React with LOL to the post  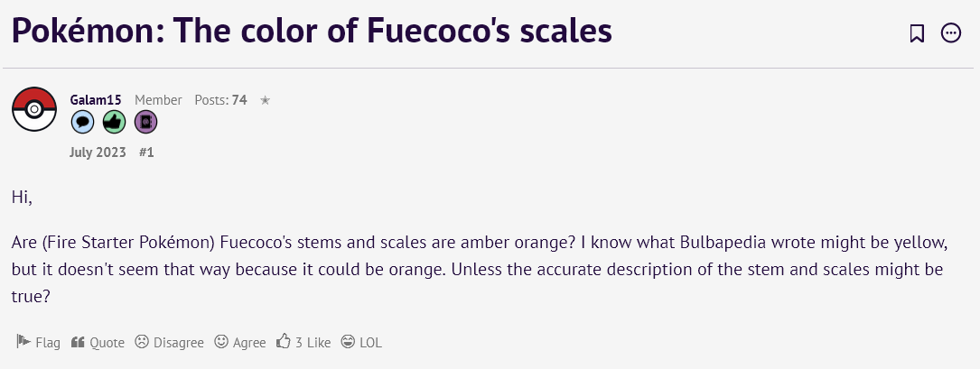click(361, 342)
